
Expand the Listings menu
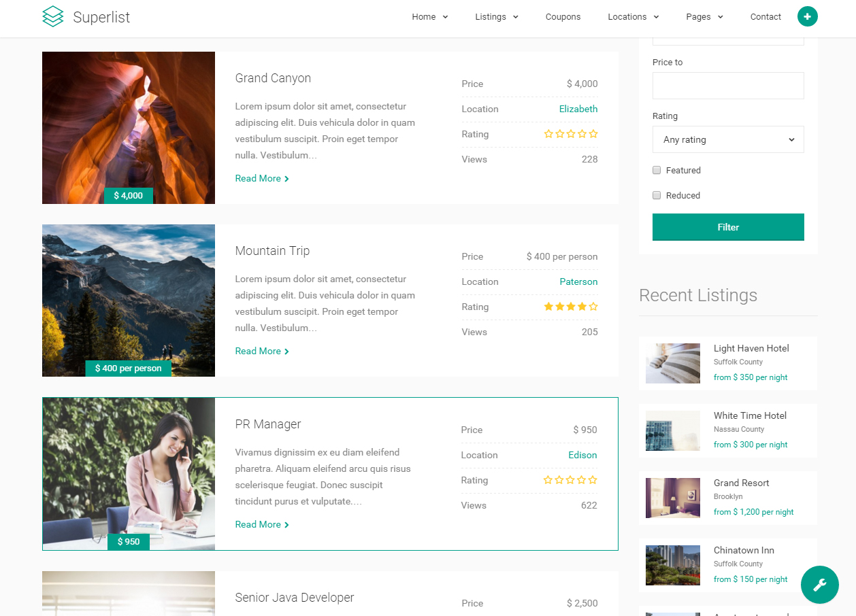point(496,17)
